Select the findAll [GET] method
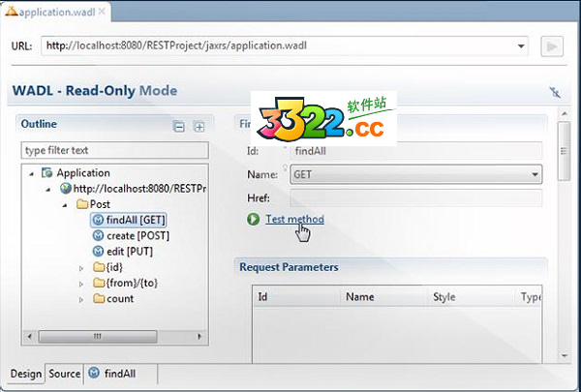 [x=129, y=220]
